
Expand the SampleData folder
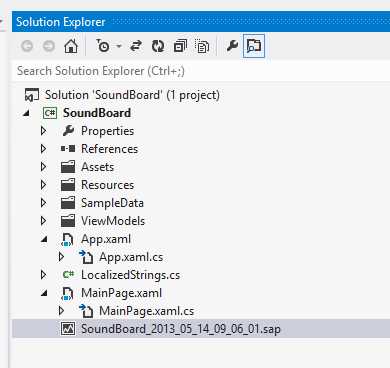[43, 203]
